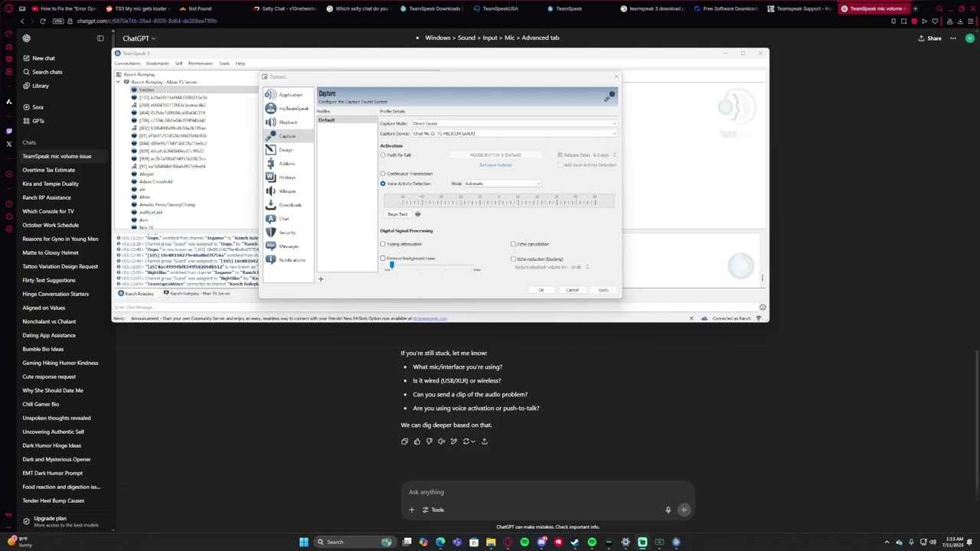Viewport: 980px width, 551px height.
Task: Share the ChatGPT response via upload icon
Action: pos(484,442)
